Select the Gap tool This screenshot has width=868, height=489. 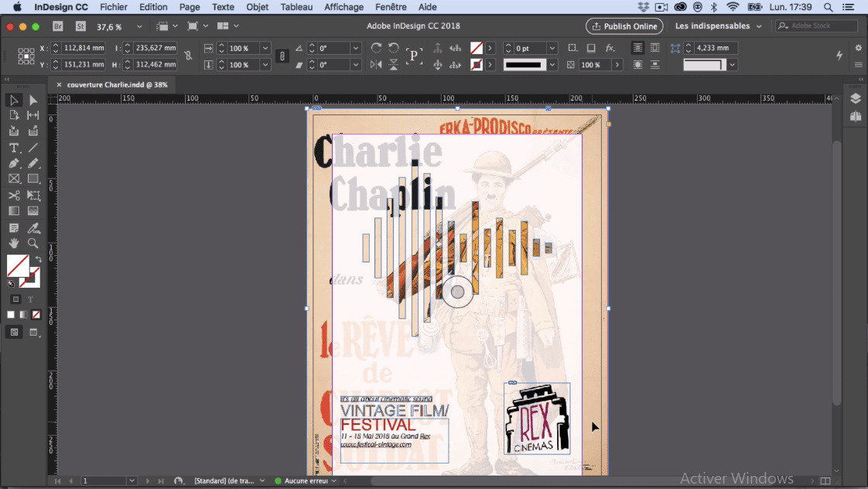33,115
